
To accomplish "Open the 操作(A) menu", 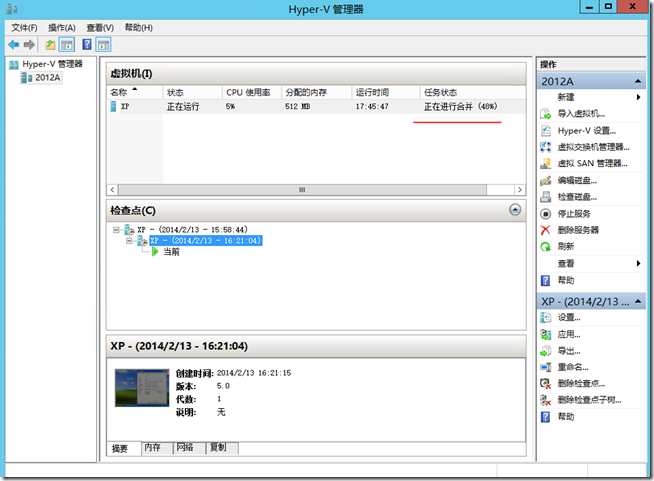I will tap(62, 28).
